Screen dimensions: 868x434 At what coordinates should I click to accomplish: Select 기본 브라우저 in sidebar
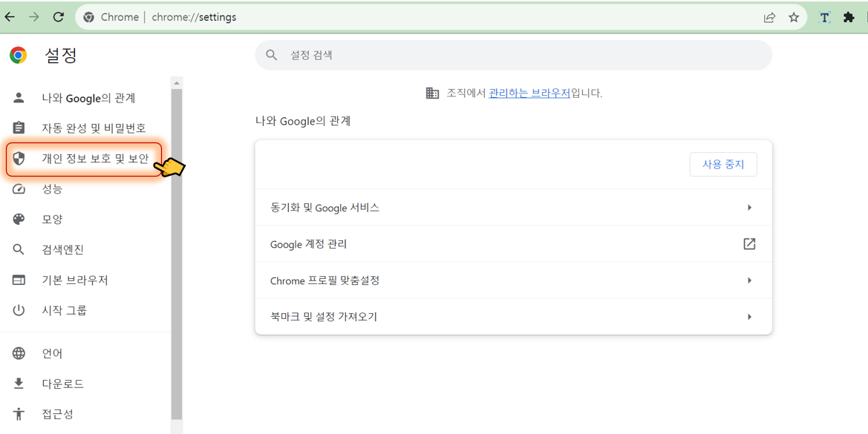(x=74, y=280)
